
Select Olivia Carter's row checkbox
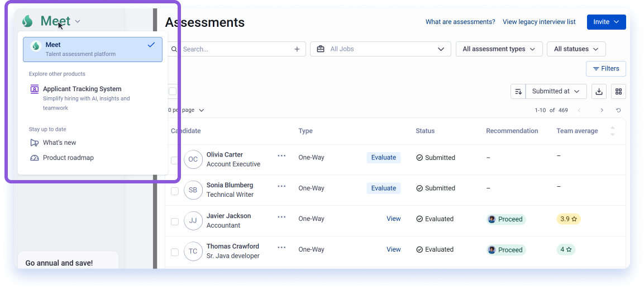(x=175, y=160)
